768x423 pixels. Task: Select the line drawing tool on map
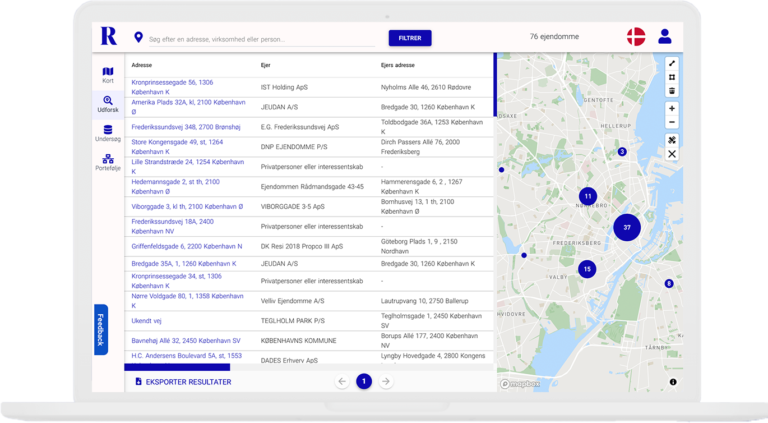[x=672, y=63]
